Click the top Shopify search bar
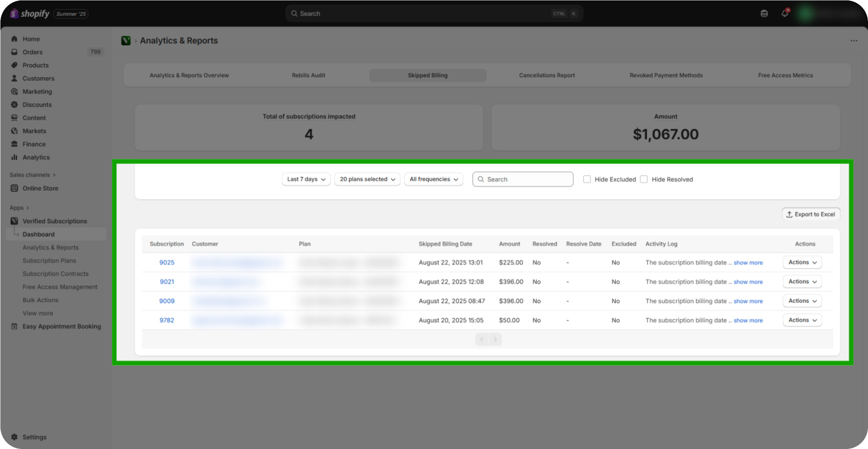Screen dimensions: 868x449 [434, 13]
